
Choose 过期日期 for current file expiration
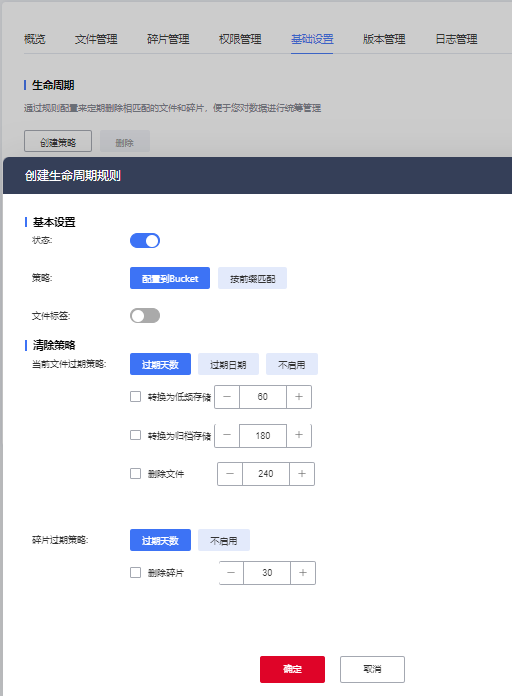click(x=228, y=364)
